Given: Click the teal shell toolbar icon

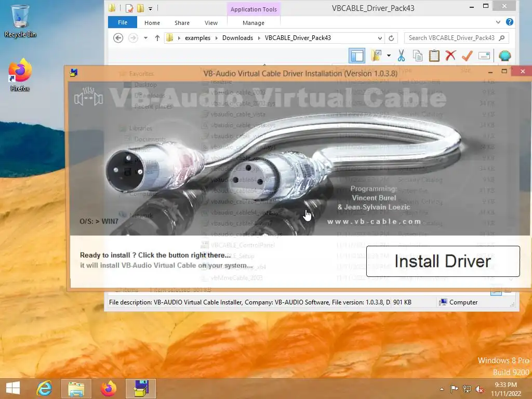Looking at the screenshot, I should 504,56.
